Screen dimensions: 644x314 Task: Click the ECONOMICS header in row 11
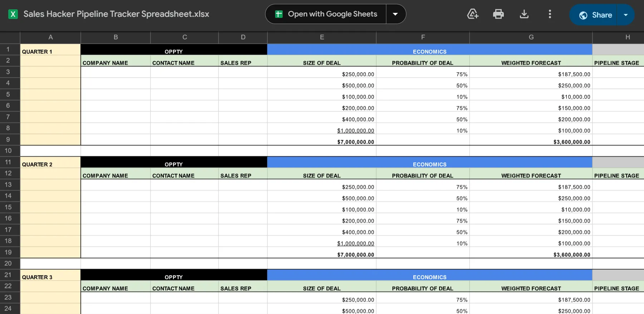coord(430,162)
